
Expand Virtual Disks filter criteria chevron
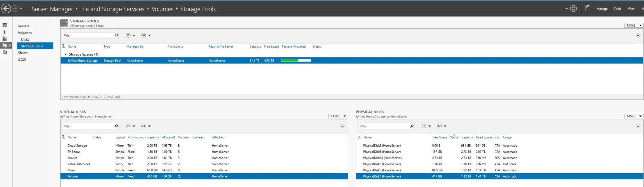click(342, 126)
